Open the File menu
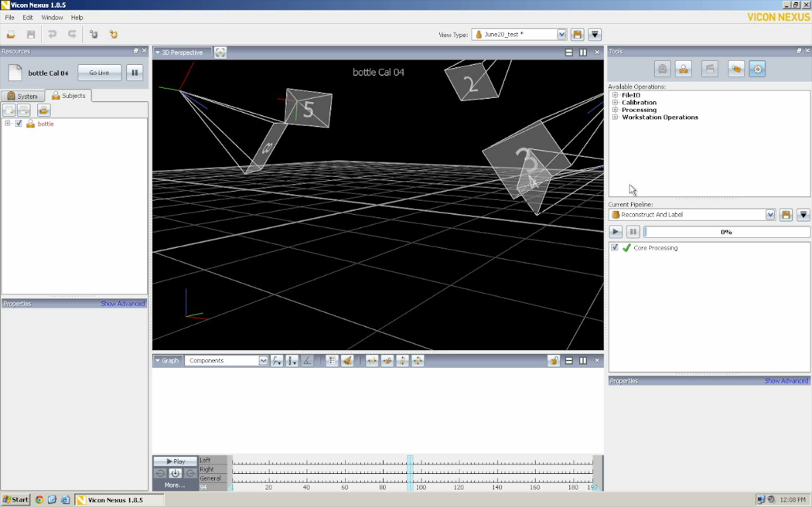This screenshot has width=812, height=507. [x=9, y=18]
